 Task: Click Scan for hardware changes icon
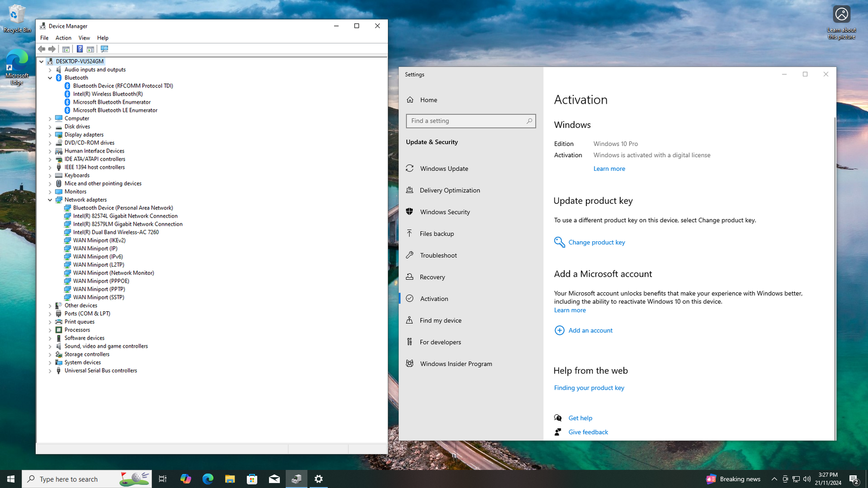[104, 49]
